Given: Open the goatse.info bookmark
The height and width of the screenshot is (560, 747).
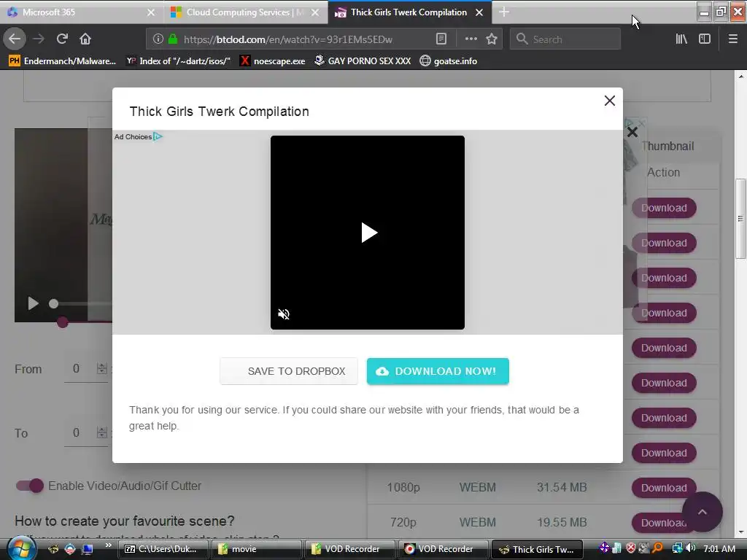Looking at the screenshot, I should pos(449,61).
